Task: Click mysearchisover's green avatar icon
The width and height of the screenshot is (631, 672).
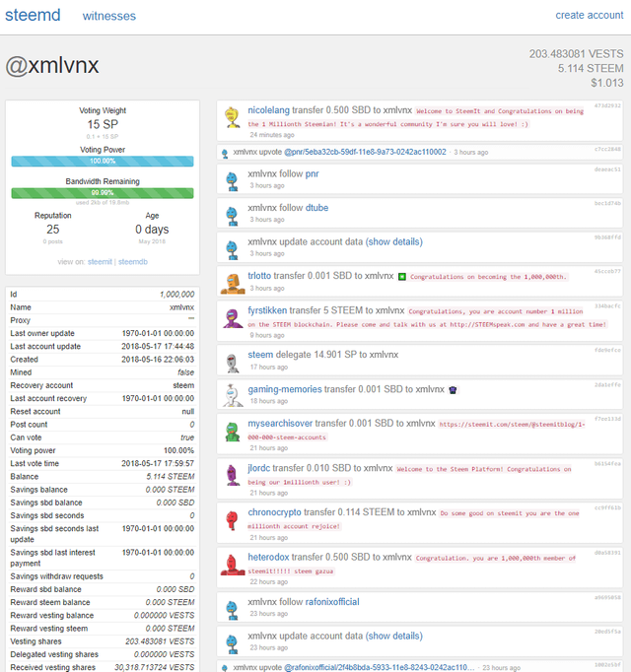Action: pyautogui.click(x=232, y=432)
